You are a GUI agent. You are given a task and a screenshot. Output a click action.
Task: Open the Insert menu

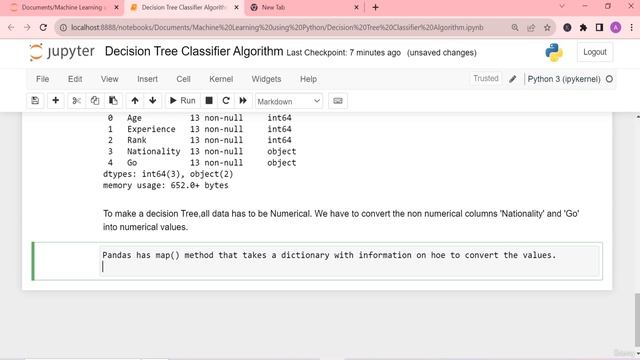(147, 79)
